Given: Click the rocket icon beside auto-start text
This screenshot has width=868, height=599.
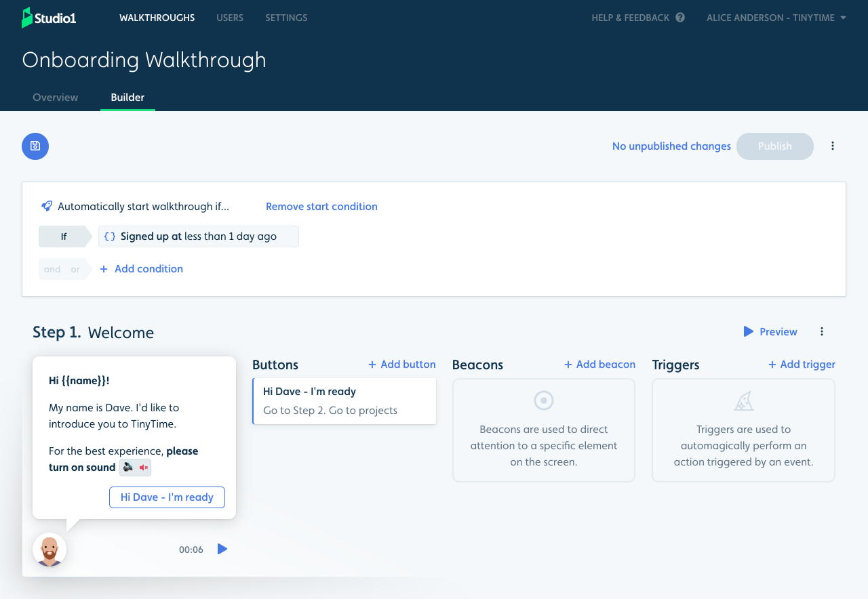Looking at the screenshot, I should tap(47, 206).
